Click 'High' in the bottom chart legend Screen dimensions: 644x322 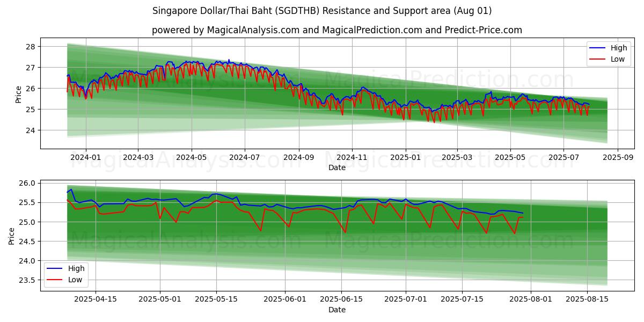coord(76,268)
